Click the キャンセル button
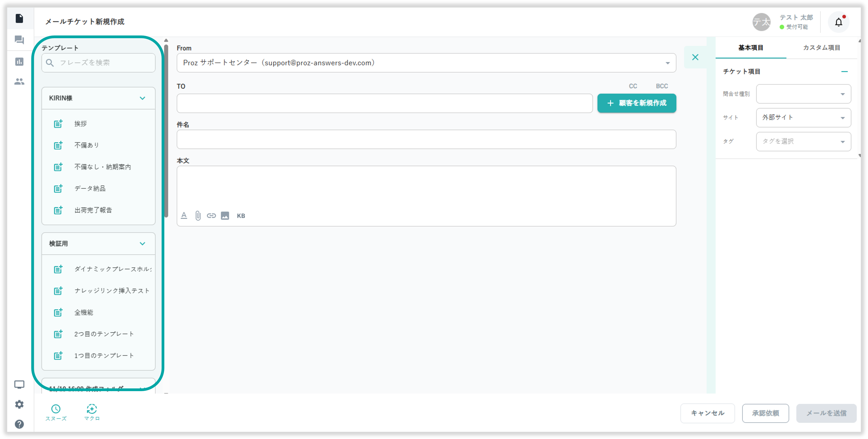868x439 pixels. pos(707,413)
